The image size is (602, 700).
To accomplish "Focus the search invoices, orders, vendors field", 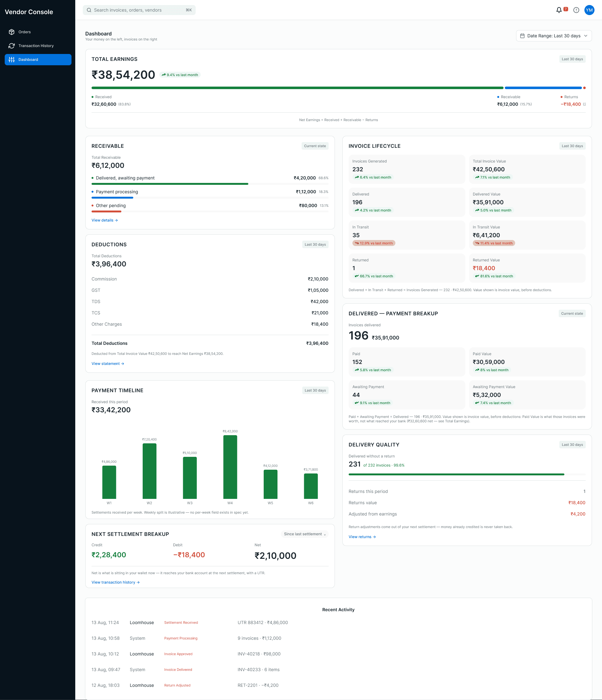I will tap(139, 10).
